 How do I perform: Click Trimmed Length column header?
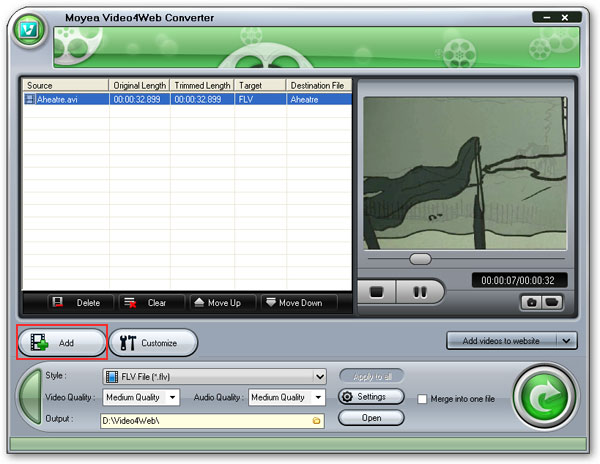pos(202,85)
